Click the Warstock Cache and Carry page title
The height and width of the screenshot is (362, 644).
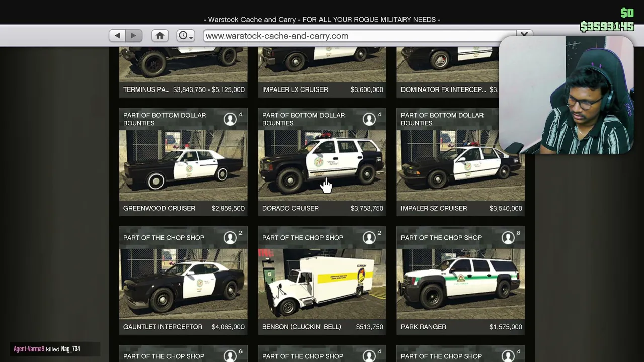(x=322, y=20)
